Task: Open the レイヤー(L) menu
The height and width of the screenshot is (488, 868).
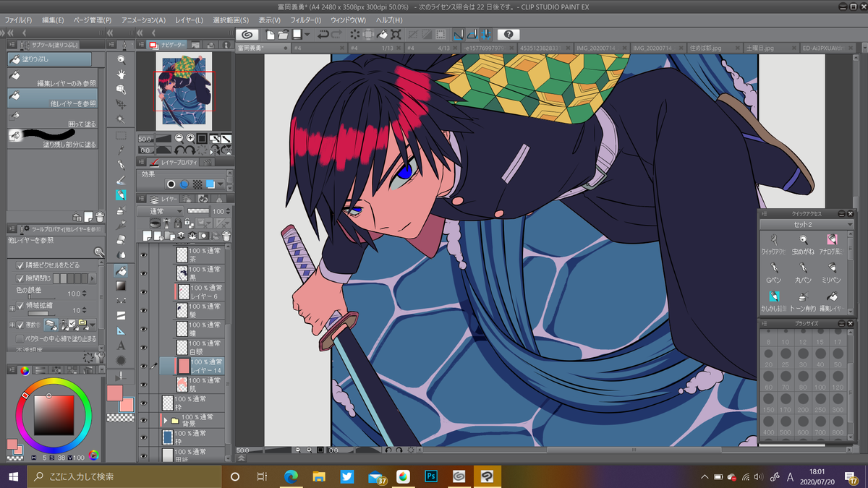Action: (x=188, y=20)
